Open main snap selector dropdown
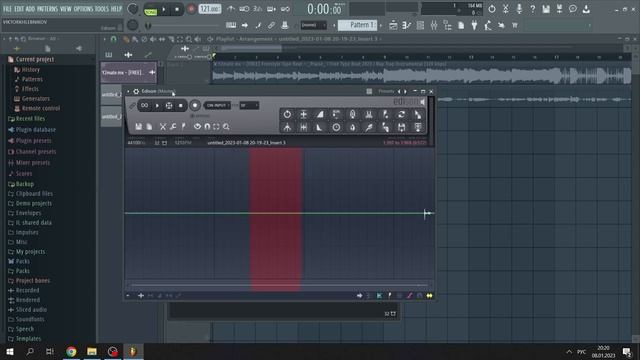This screenshot has height=360, width=640. (x=313, y=25)
